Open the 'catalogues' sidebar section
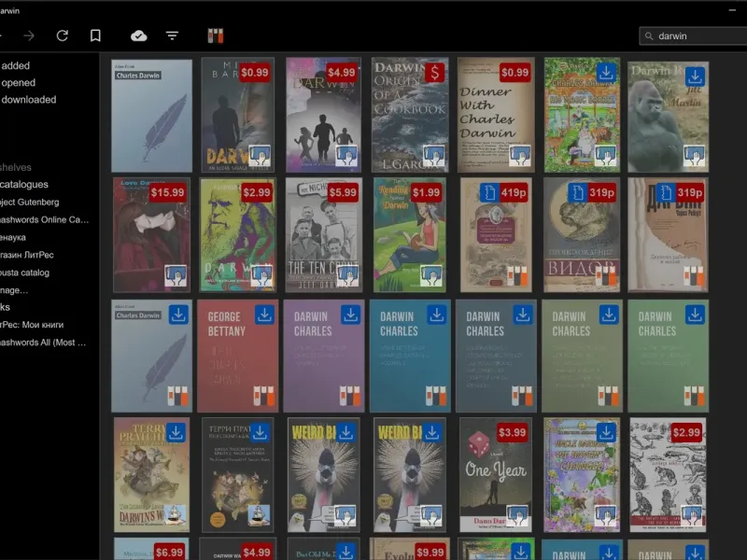 pyautogui.click(x=24, y=184)
